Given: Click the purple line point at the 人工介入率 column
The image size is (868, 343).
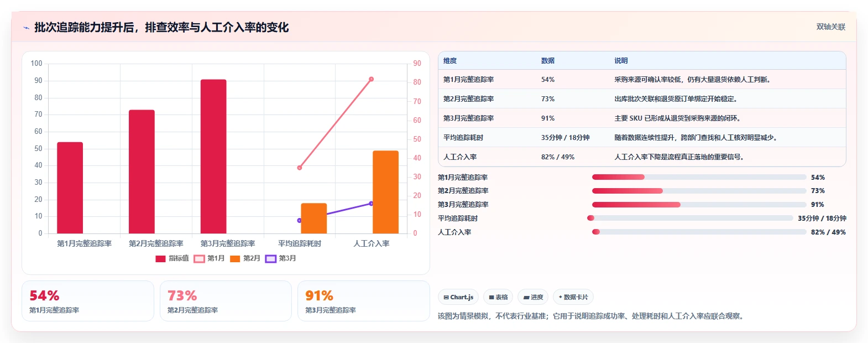Looking at the screenshot, I should [371, 204].
